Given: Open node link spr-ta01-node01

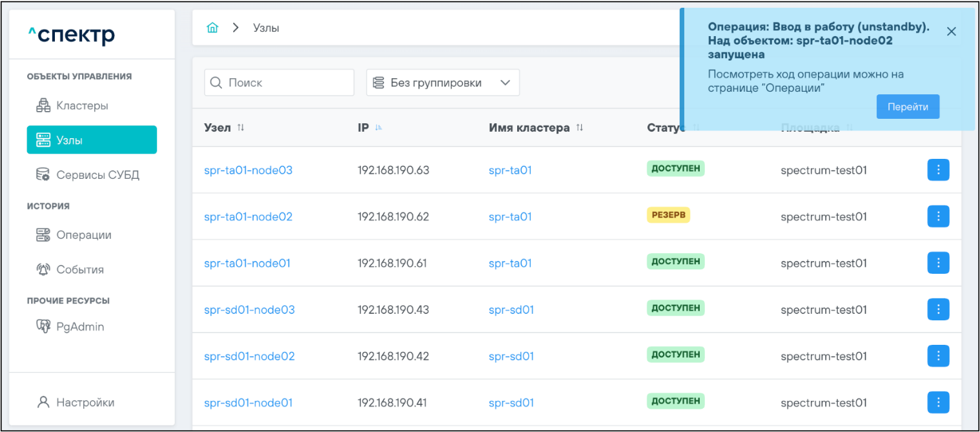Looking at the screenshot, I should pyautogui.click(x=247, y=263).
